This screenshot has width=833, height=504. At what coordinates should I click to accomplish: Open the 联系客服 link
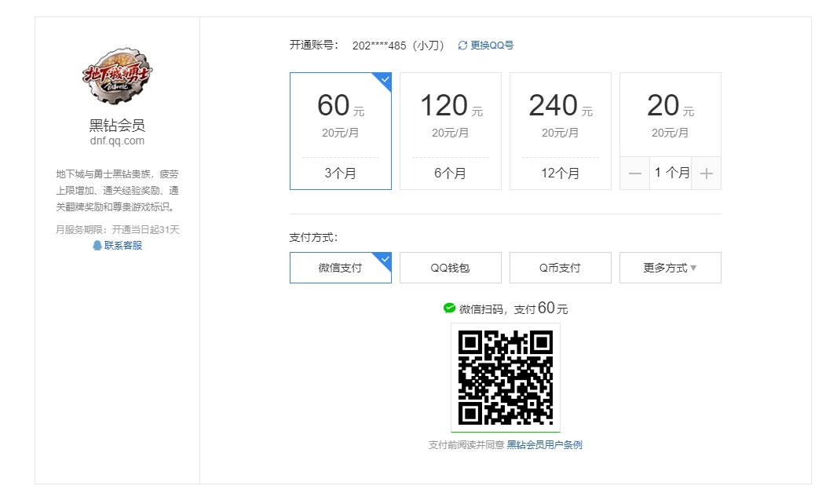pos(123,246)
